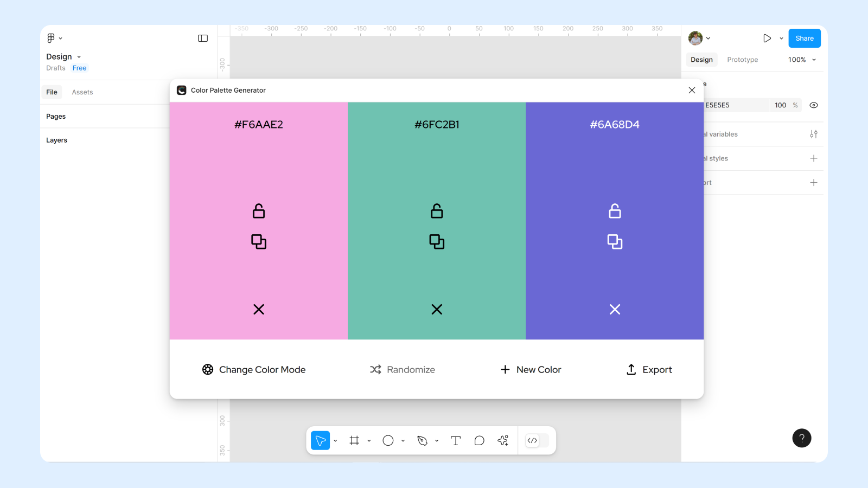Select the purple #6A68D4 swatch
Screen dimensions: 868x488
pyautogui.click(x=615, y=163)
